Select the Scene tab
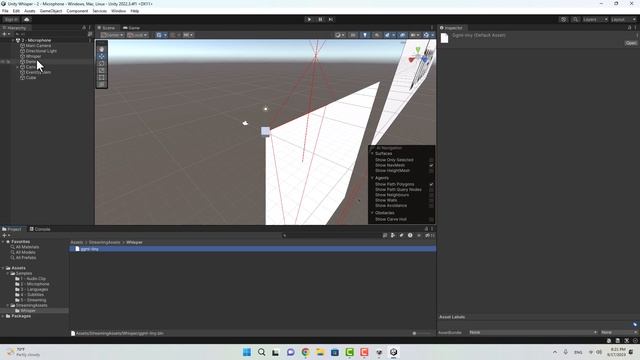Screen dimensions: 640x360 (107, 28)
